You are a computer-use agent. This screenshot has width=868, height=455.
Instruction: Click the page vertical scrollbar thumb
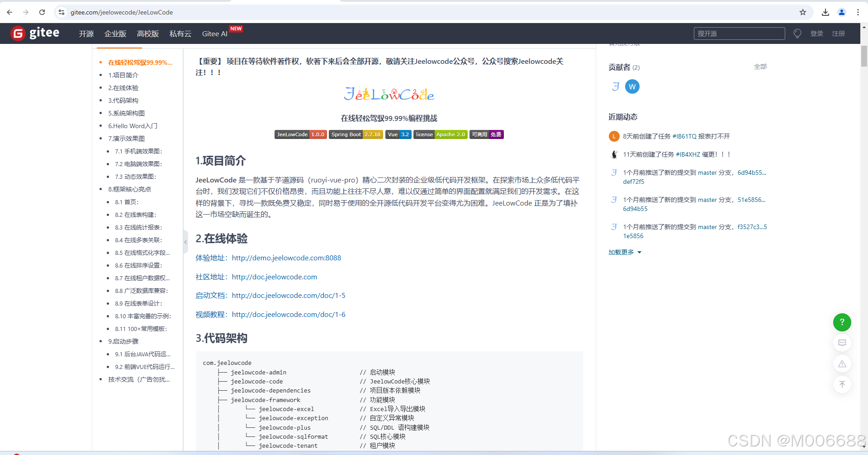(864, 56)
